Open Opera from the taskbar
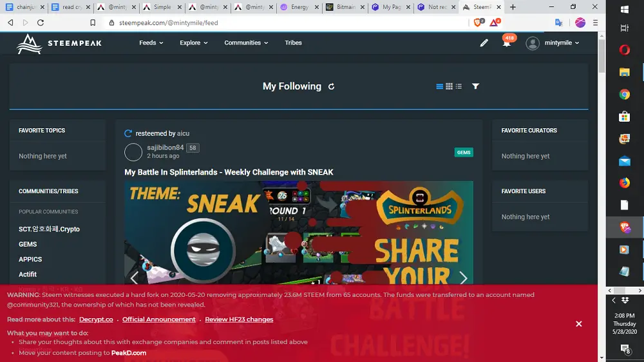 point(624,50)
